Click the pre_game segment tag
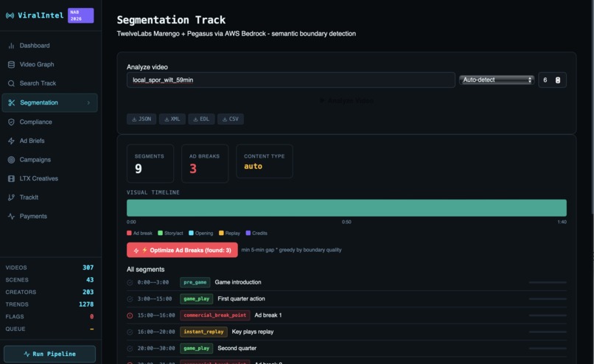 tap(195, 282)
